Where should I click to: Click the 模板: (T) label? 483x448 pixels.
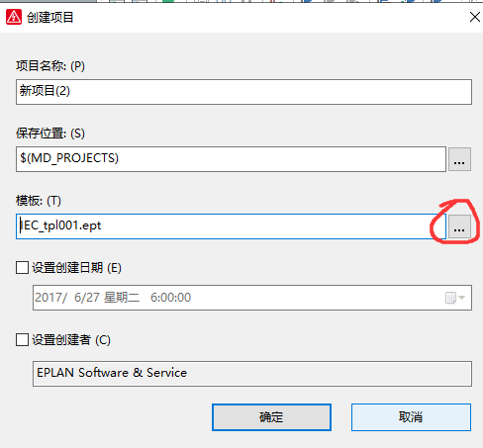pos(39,201)
